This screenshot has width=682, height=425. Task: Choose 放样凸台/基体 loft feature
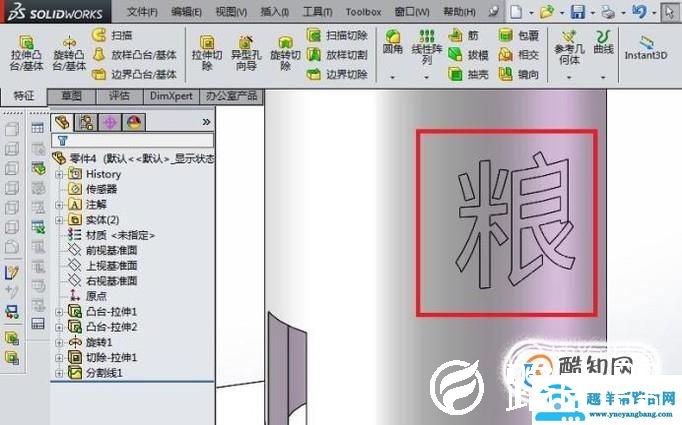pyautogui.click(x=134, y=55)
